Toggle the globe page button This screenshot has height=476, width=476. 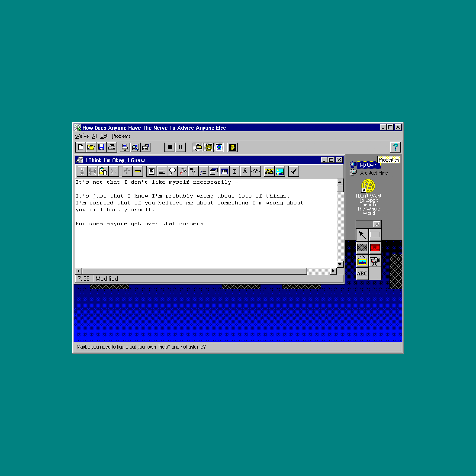[x=219, y=147]
